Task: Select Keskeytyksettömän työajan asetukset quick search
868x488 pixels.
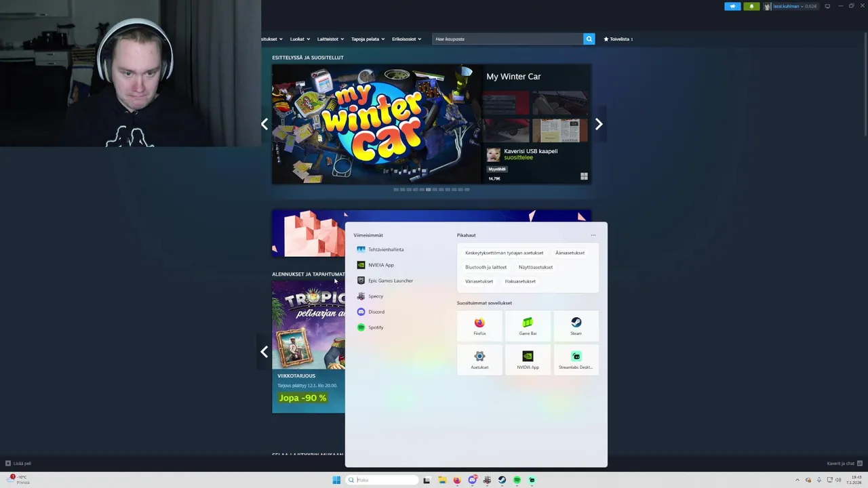Action: tap(504, 253)
